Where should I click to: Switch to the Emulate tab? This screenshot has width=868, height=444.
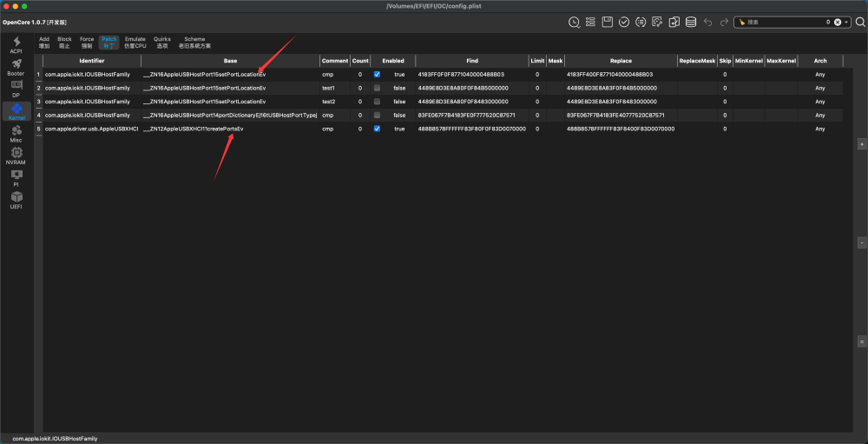[x=135, y=42]
